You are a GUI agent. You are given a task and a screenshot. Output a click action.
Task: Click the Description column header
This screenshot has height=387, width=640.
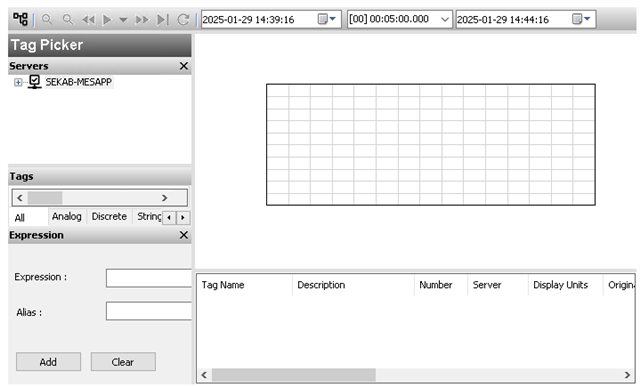(x=353, y=285)
